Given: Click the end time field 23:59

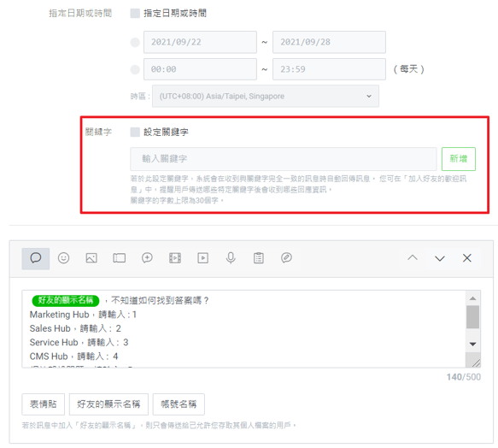Looking at the screenshot, I should [329, 69].
